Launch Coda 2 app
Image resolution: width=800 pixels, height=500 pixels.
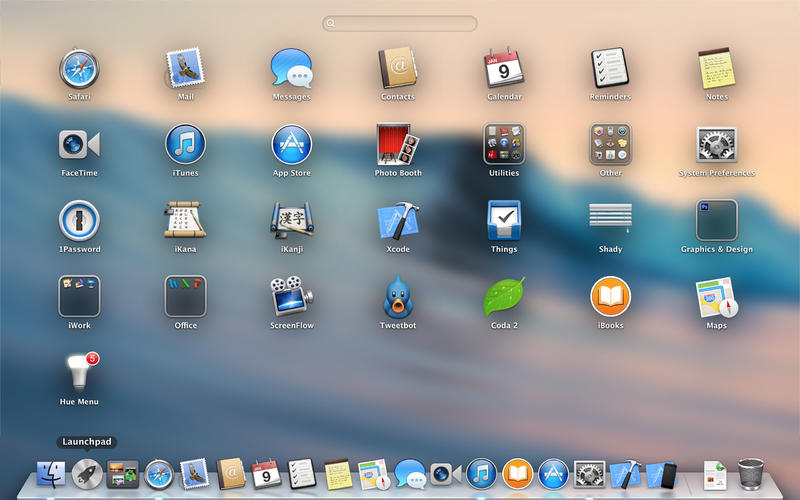504,297
